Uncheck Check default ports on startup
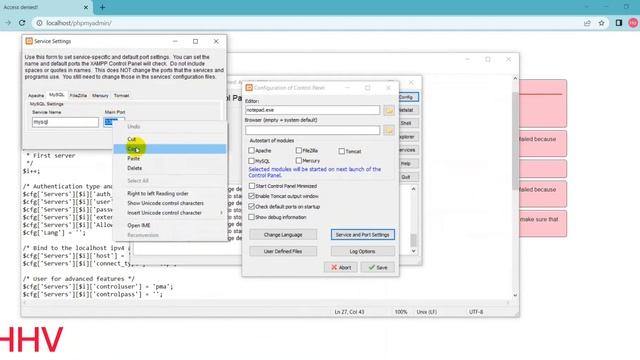640x360 pixels. pos(252,207)
